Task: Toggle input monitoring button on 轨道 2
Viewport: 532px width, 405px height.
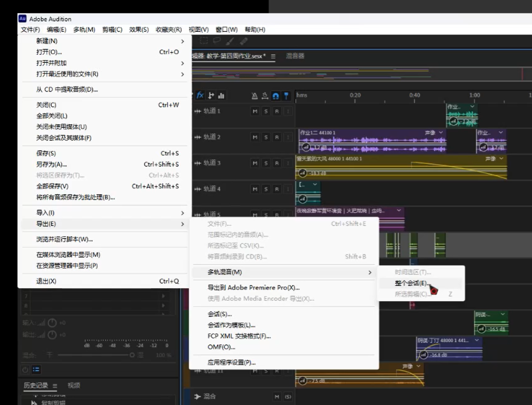Action: pyautogui.click(x=288, y=137)
